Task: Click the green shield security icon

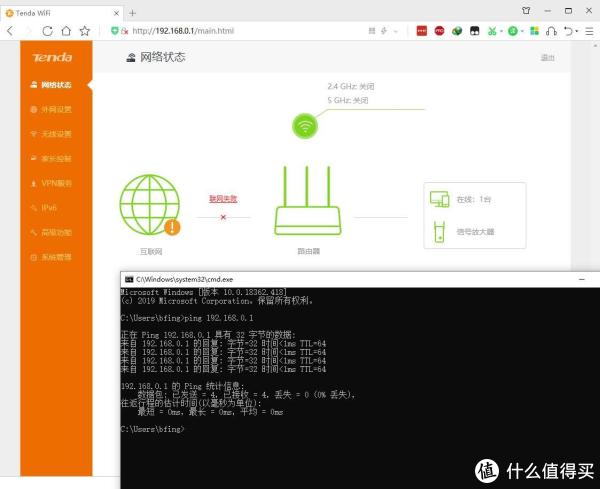Action: [x=114, y=31]
